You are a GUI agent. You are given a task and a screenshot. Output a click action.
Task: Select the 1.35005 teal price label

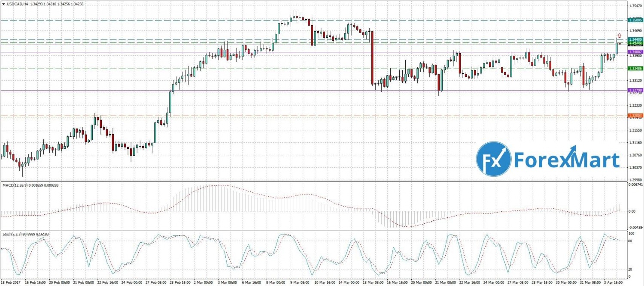635,20
